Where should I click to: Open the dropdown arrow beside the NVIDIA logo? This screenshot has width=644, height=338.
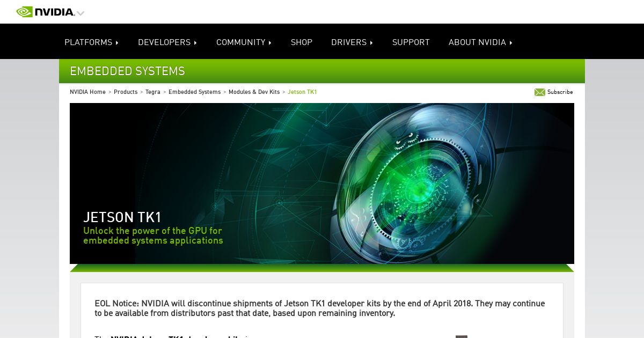click(80, 13)
